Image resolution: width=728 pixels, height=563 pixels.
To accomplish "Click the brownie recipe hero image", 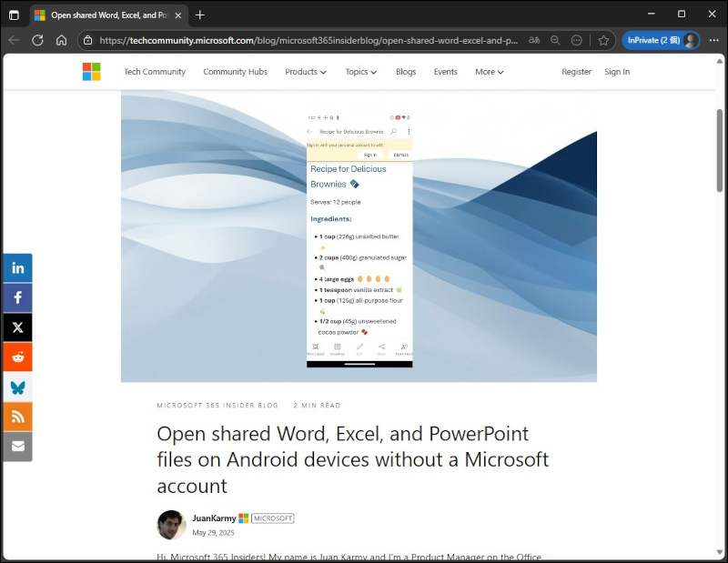I will [359, 236].
